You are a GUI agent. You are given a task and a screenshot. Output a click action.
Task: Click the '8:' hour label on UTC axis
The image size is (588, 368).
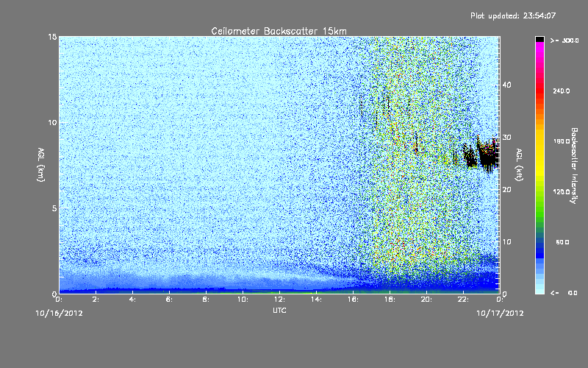click(x=207, y=300)
